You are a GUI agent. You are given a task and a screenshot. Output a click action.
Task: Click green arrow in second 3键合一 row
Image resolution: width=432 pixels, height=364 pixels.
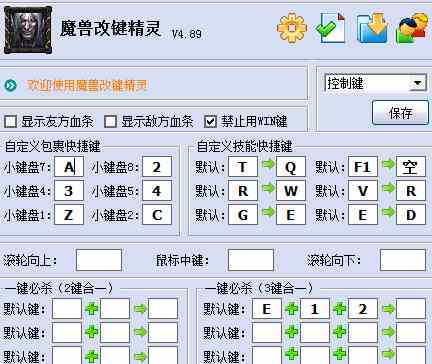point(387,332)
